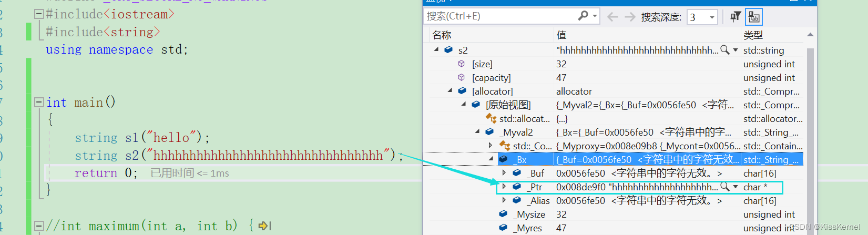Collapse the [原始视图] node
Viewport: 868px width, 235px height.
tap(464, 104)
